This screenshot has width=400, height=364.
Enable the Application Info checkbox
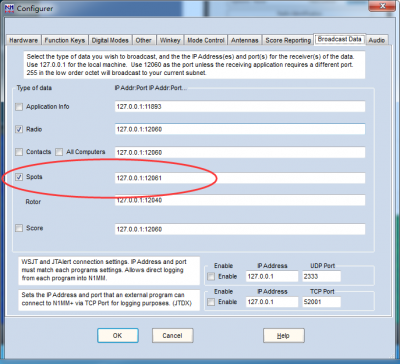19,107
